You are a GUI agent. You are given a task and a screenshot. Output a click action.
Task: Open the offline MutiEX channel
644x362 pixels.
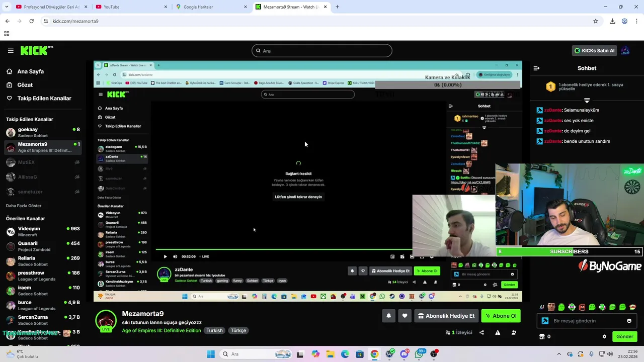(x=43, y=162)
